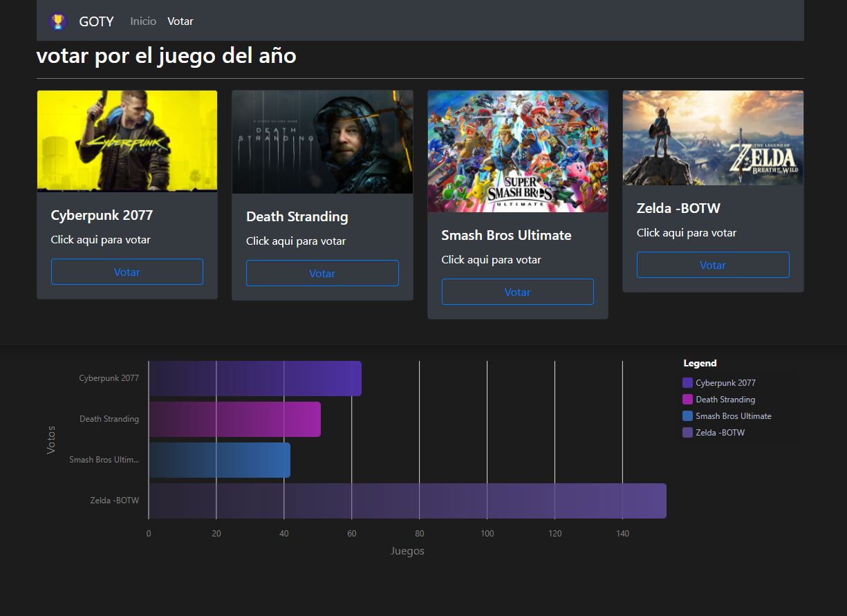
Task: Select the Death Stranding bar in the chart
Action: pos(235,419)
